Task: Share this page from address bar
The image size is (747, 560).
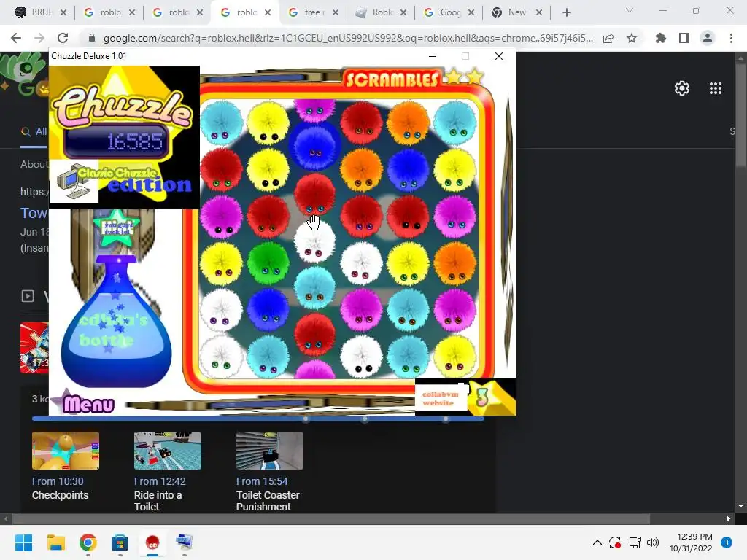Action: (608, 38)
